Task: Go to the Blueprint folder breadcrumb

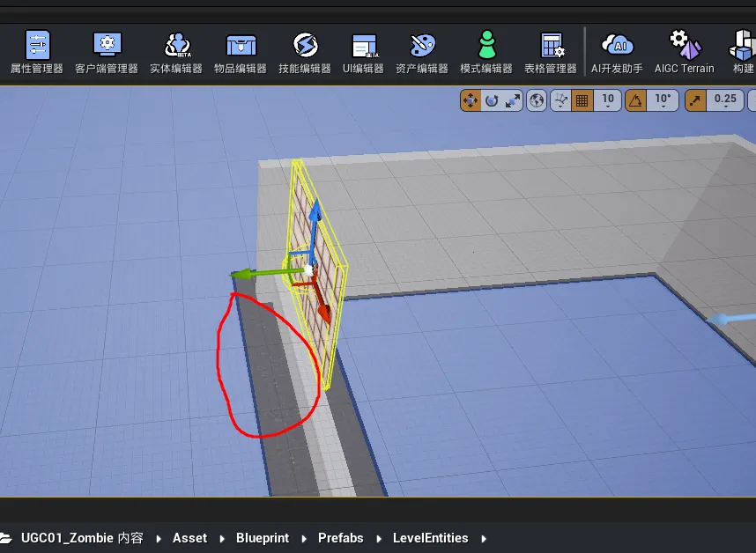Action: point(263,538)
